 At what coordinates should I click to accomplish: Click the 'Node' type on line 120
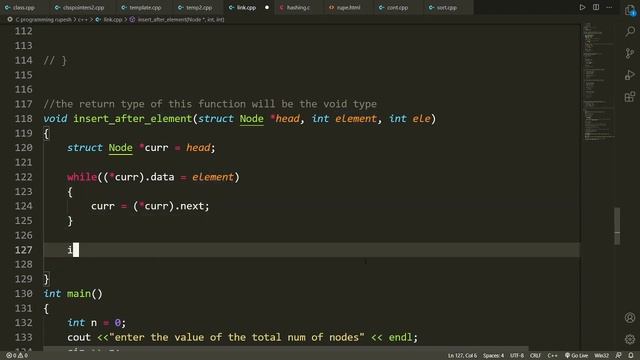(120, 148)
